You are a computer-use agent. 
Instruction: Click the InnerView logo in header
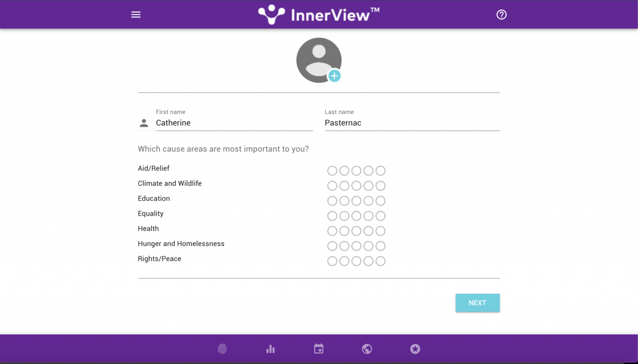tap(319, 14)
